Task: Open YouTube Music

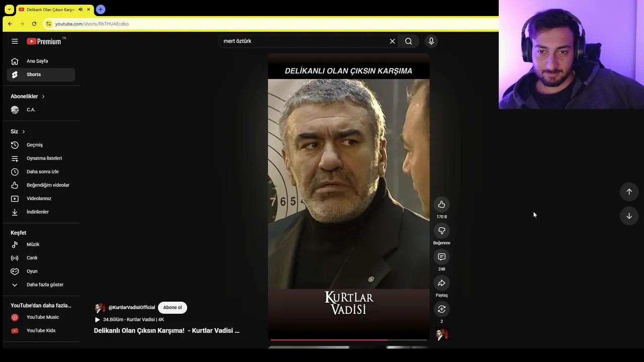Action: tap(41, 317)
